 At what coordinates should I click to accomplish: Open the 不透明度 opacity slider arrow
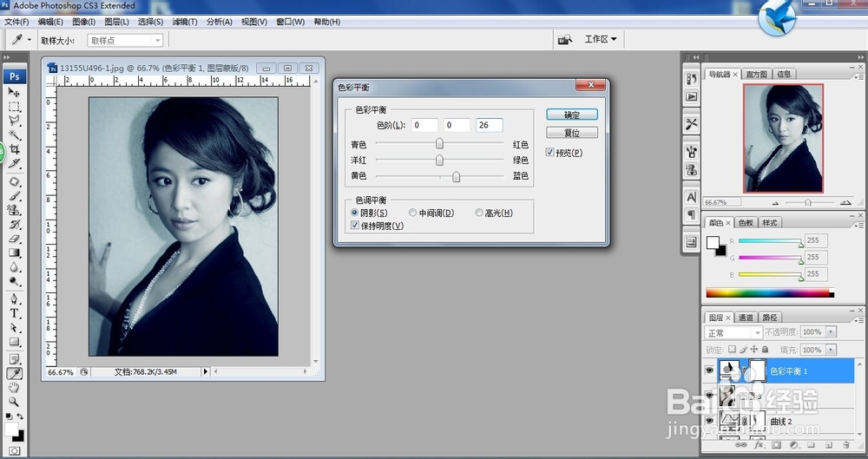[x=831, y=331]
